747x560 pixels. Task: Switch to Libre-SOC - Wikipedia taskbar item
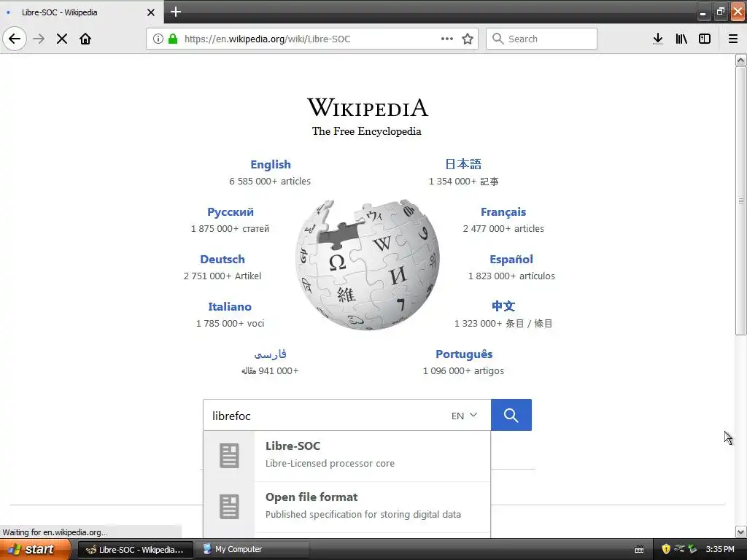coord(135,550)
